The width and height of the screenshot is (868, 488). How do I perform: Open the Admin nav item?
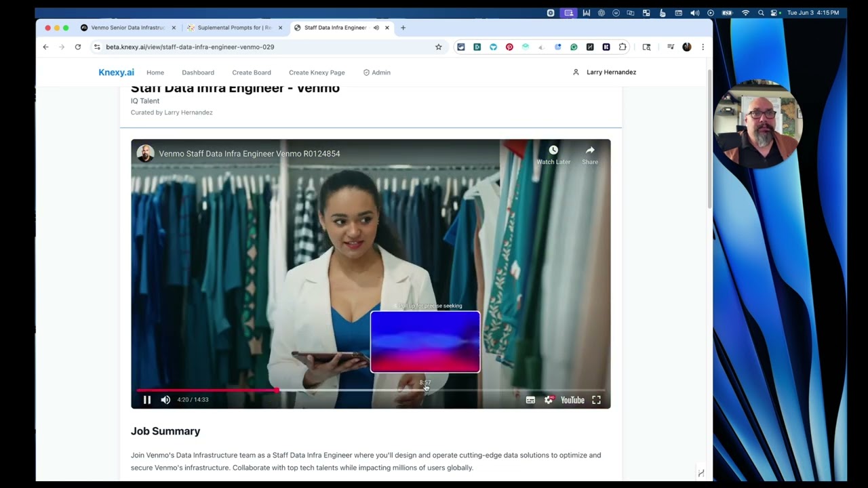pos(377,73)
